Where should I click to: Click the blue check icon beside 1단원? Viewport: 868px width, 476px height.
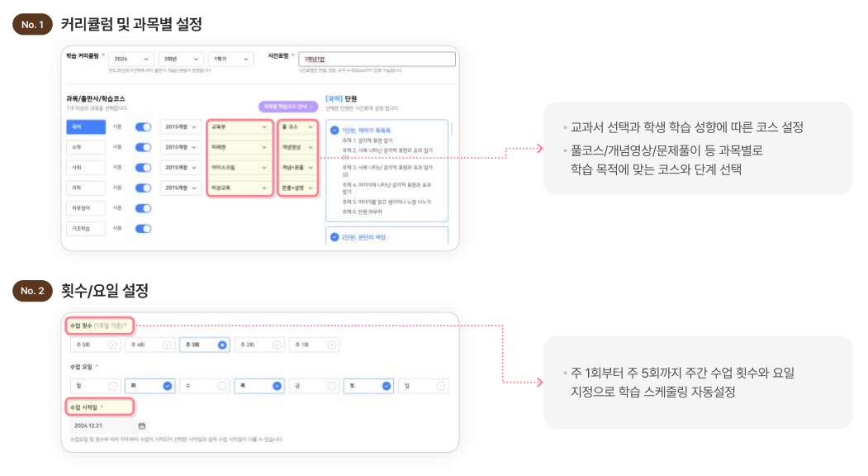334,130
